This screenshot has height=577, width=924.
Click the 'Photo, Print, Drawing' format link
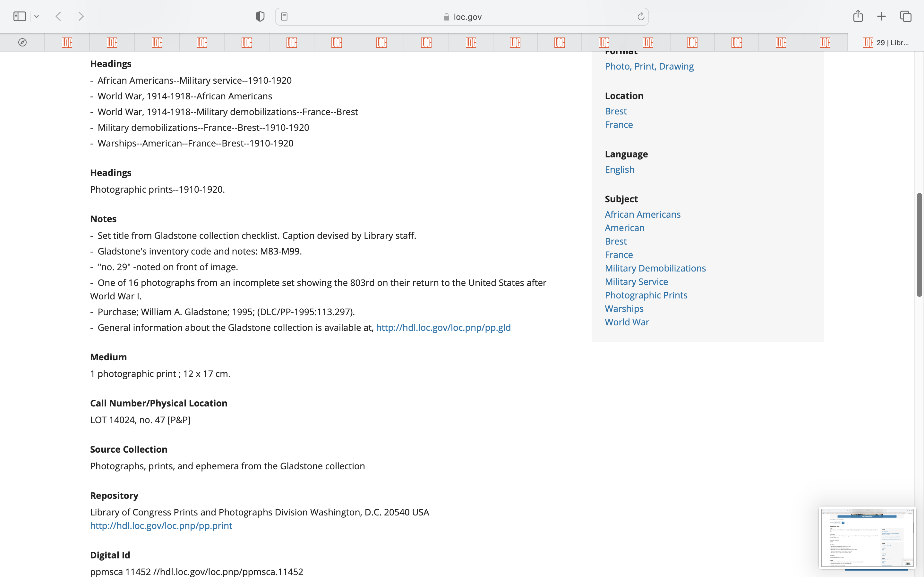tap(649, 66)
